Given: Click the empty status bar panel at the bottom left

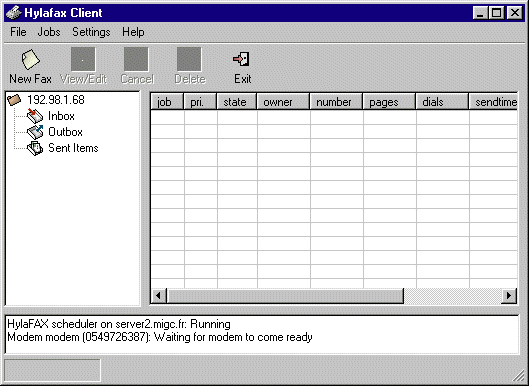Looking at the screenshot, I should [52, 370].
